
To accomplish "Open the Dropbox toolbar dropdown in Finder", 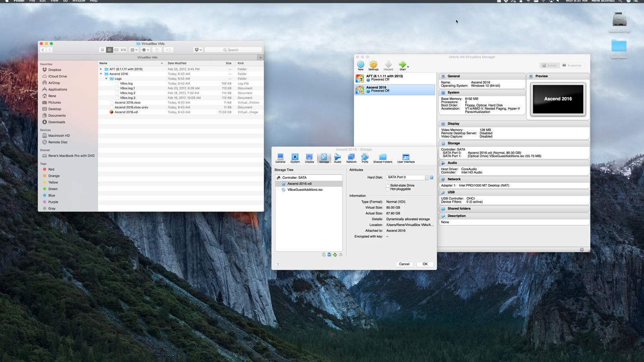I will coord(198,50).
